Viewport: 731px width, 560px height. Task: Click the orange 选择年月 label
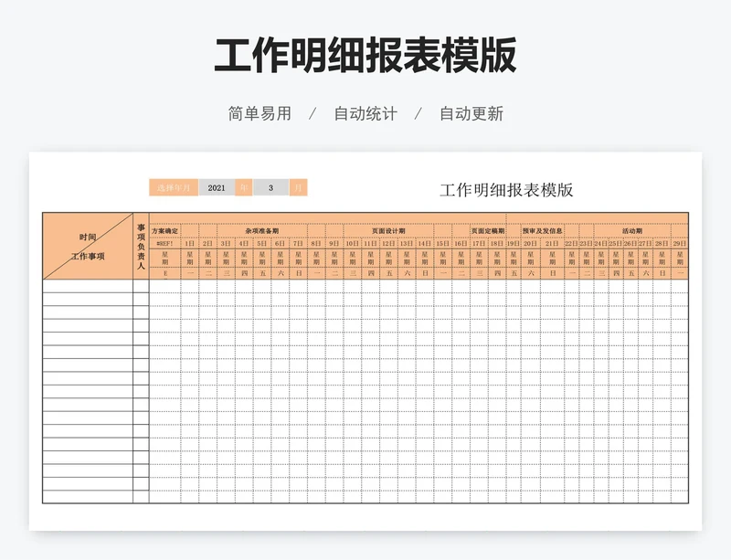[174, 188]
